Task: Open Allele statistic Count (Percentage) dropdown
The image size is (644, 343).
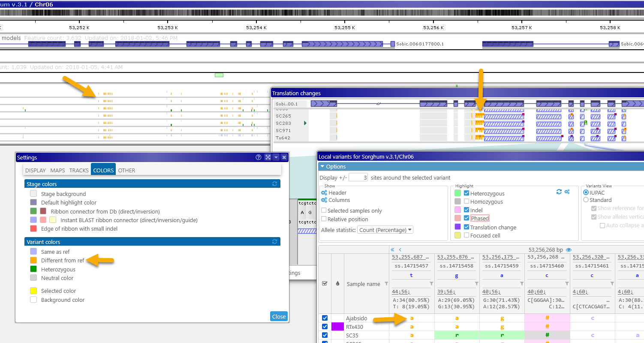Action: point(385,230)
